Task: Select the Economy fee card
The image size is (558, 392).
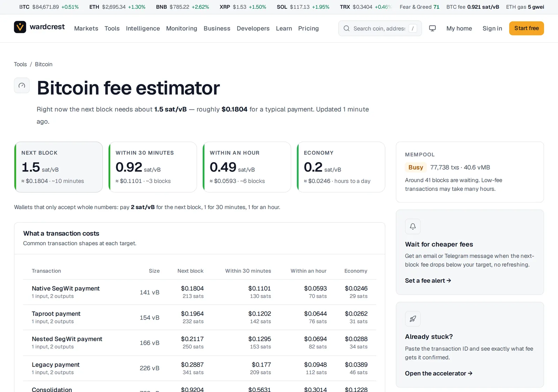Action: pyautogui.click(x=341, y=167)
